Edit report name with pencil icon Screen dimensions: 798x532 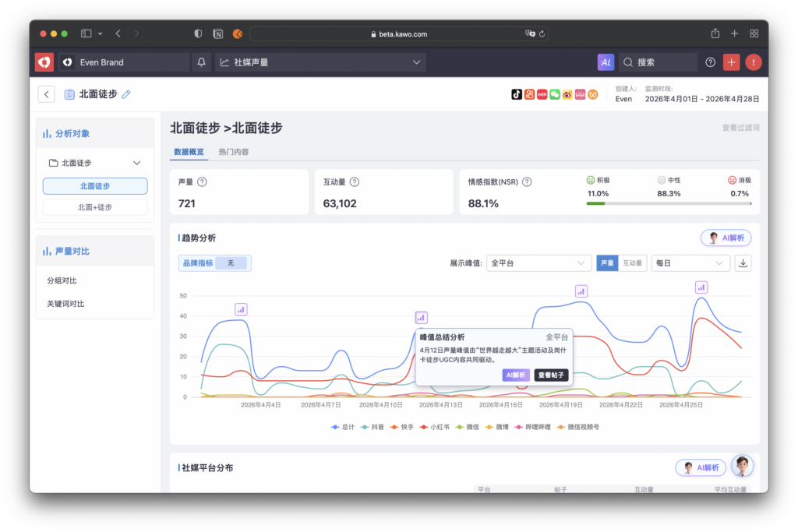(126, 94)
